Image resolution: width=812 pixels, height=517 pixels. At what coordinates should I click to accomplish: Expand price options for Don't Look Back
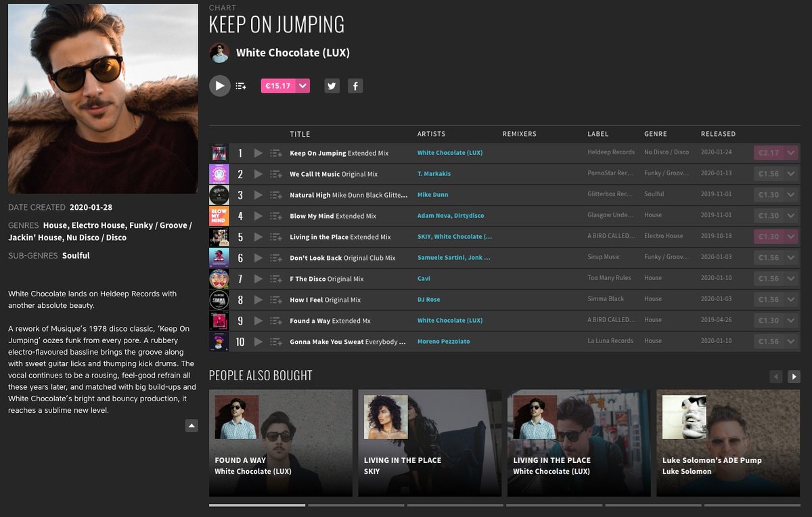click(790, 258)
